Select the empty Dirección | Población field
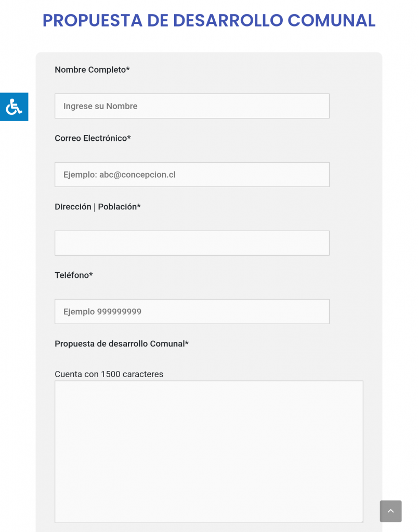 pos(192,243)
